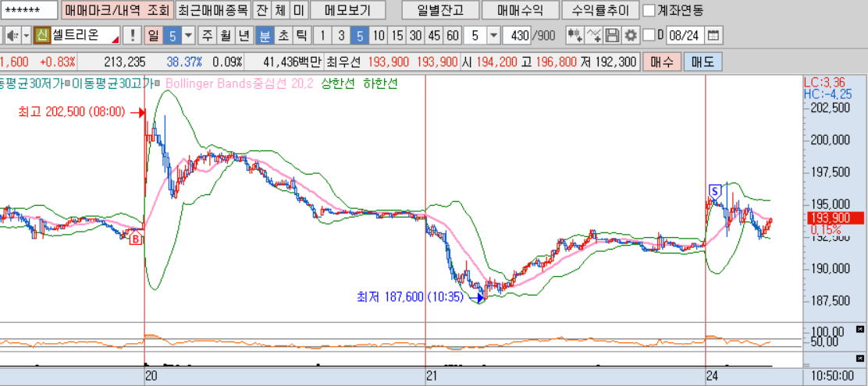Open the 매매수익 tab
This screenshot has width=868, height=386.
(x=520, y=10)
